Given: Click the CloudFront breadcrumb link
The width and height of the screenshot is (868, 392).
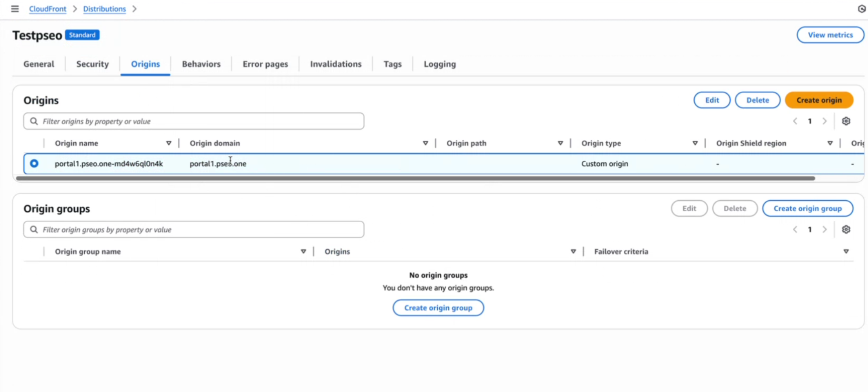Looking at the screenshot, I should [x=48, y=9].
